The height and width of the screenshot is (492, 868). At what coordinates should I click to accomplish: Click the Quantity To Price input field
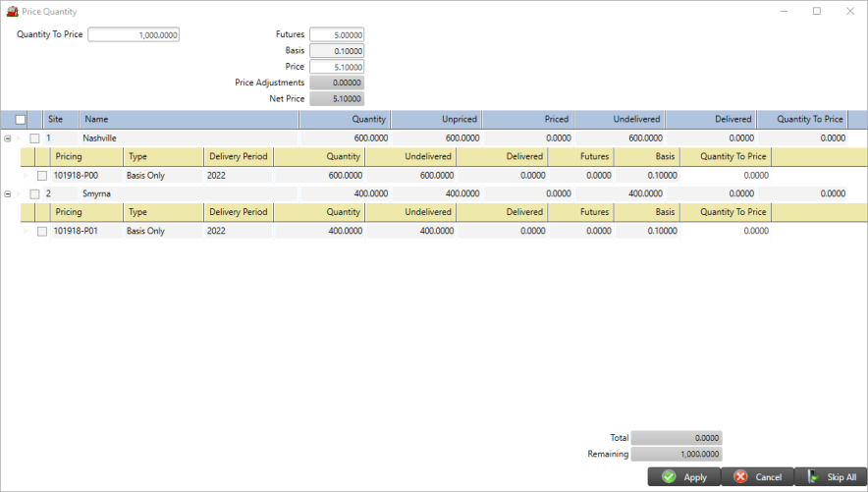(134, 34)
